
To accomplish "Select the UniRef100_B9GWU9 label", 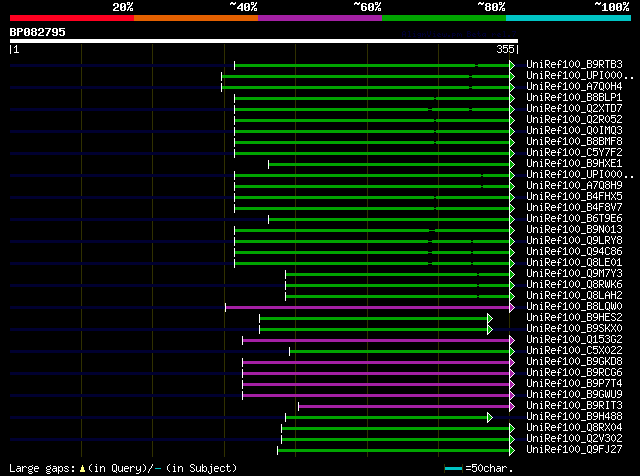I will click(x=574, y=395).
